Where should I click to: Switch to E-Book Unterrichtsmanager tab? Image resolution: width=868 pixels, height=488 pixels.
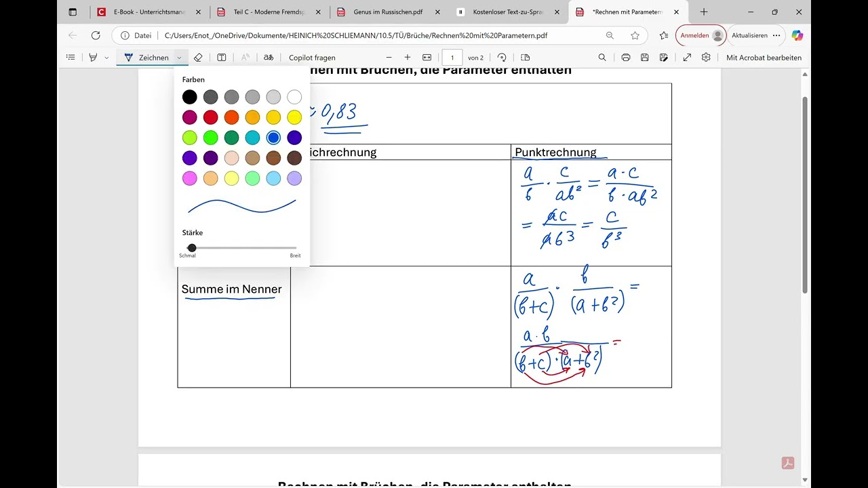coord(149,12)
